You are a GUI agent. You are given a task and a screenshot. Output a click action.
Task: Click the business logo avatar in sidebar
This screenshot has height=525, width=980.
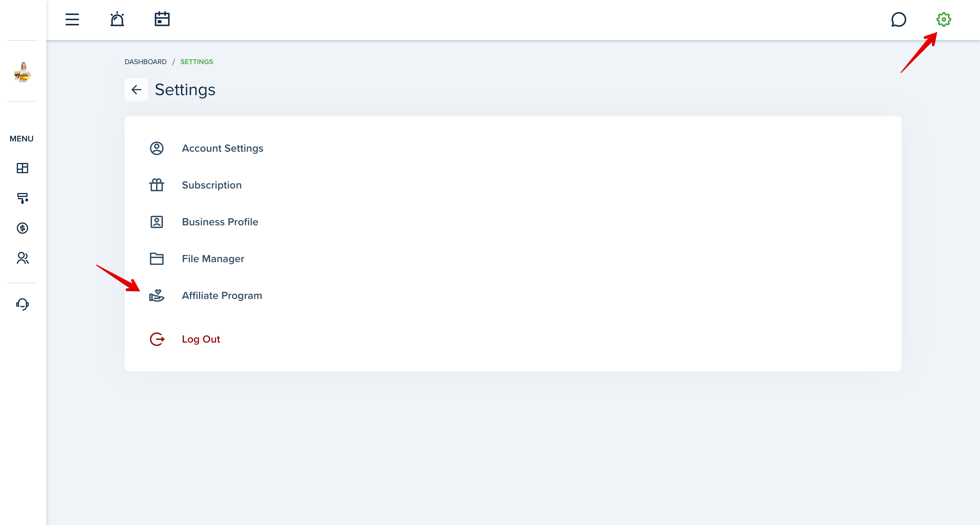[x=22, y=72]
